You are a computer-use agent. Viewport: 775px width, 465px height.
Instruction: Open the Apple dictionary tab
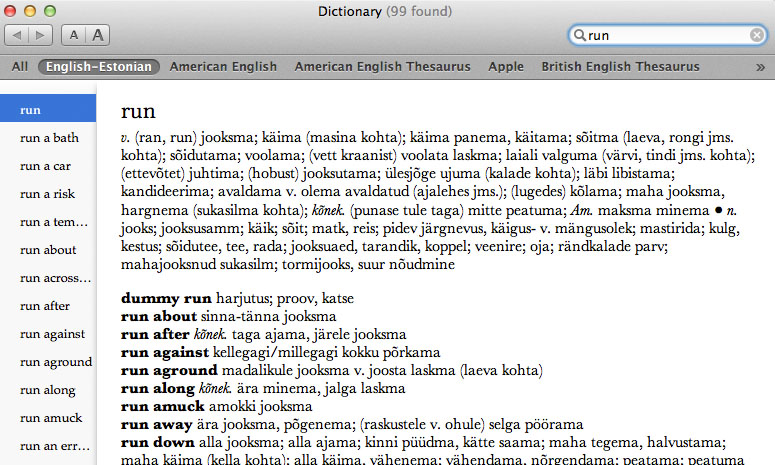tap(506, 67)
